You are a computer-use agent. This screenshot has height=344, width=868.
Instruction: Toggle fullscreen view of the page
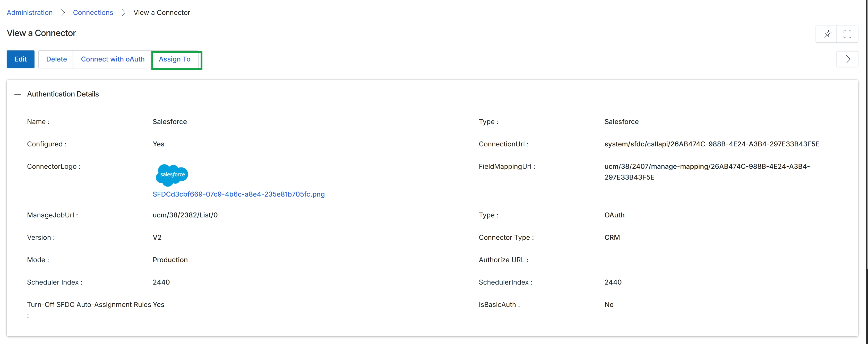[847, 34]
